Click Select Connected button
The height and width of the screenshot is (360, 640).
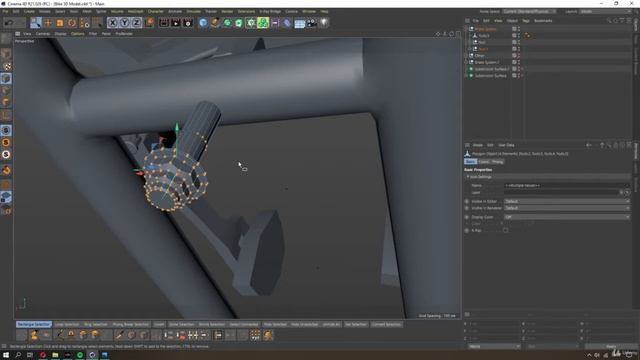(244, 324)
